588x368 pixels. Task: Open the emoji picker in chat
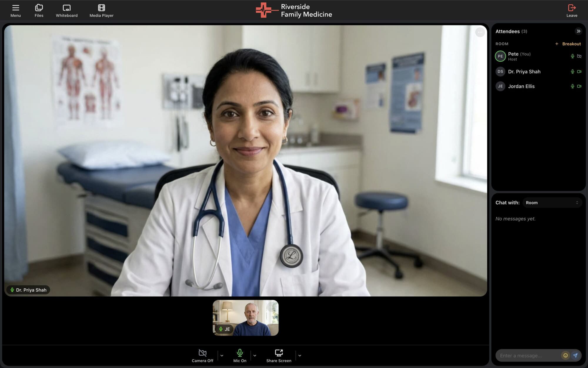(565, 355)
